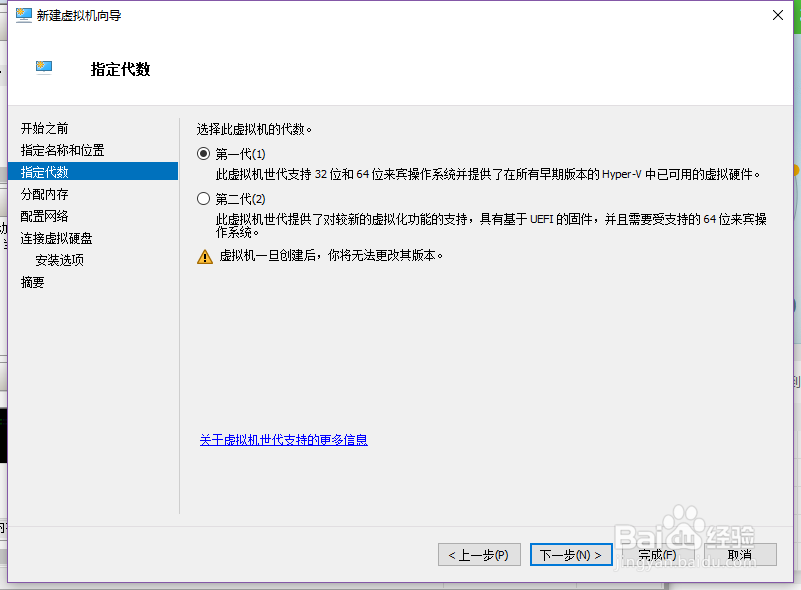801x590 pixels.
Task: Navigate to the 开始之前 wizard step
Action: pyautogui.click(x=47, y=128)
